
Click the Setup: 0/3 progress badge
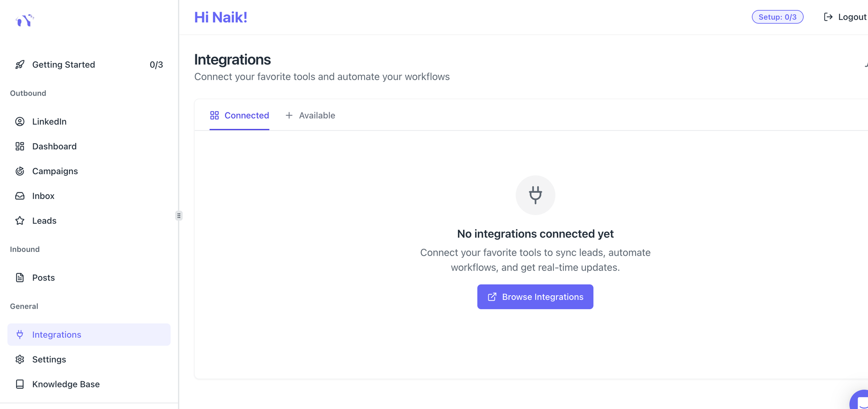[x=777, y=17]
